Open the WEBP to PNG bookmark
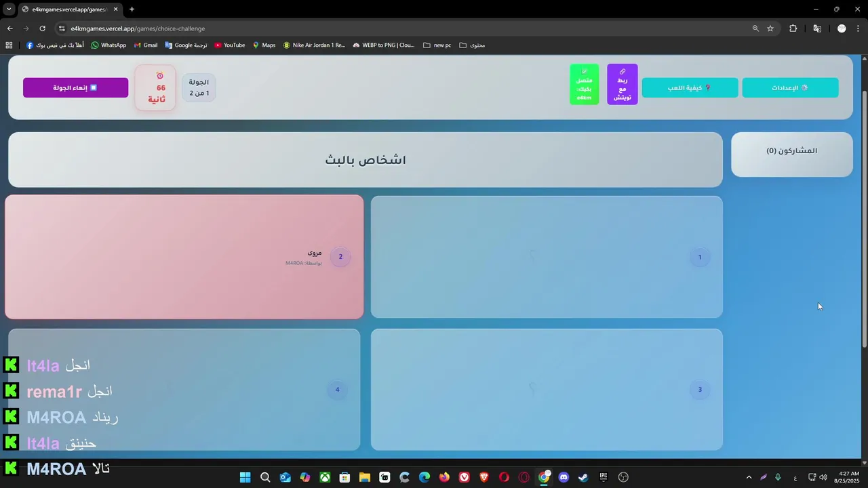Image resolution: width=868 pixels, height=488 pixels. click(384, 45)
